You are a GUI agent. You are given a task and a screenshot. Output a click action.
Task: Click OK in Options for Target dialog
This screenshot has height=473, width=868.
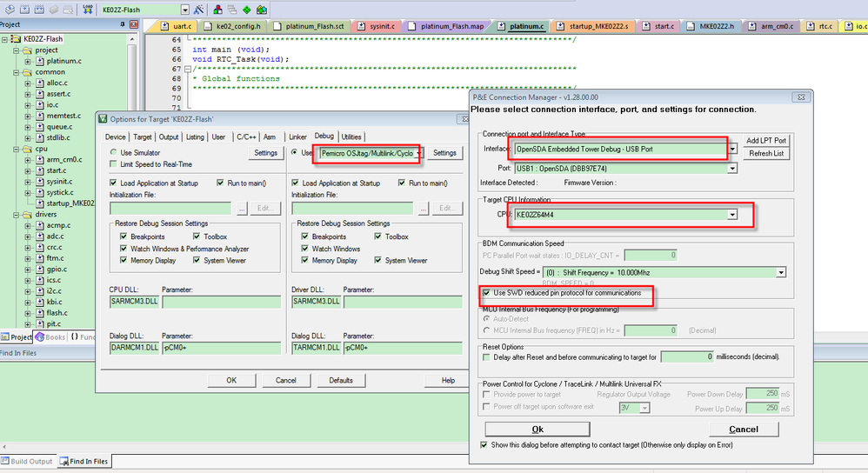coord(231,380)
